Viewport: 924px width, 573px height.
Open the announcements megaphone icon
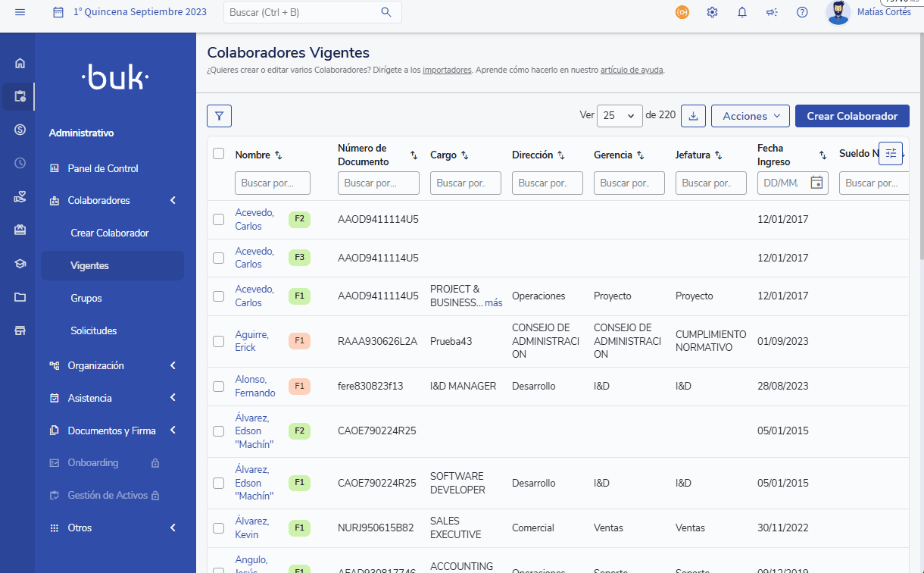(772, 12)
